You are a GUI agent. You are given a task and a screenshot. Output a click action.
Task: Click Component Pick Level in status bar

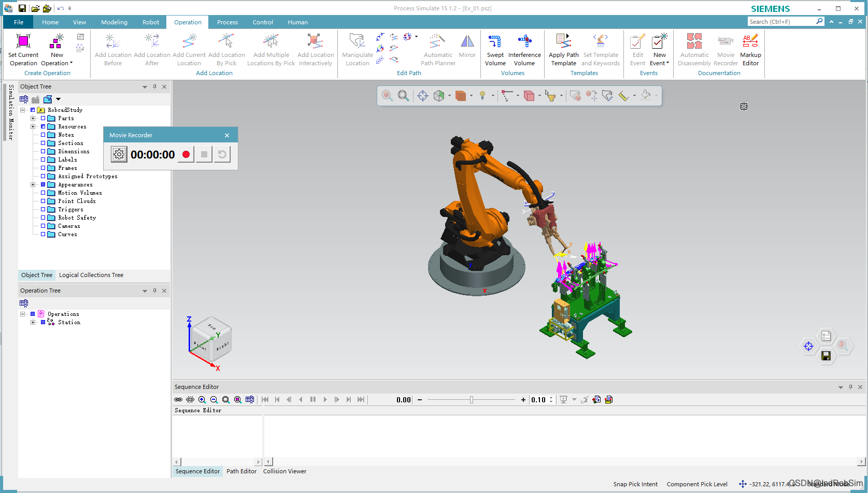point(697,484)
